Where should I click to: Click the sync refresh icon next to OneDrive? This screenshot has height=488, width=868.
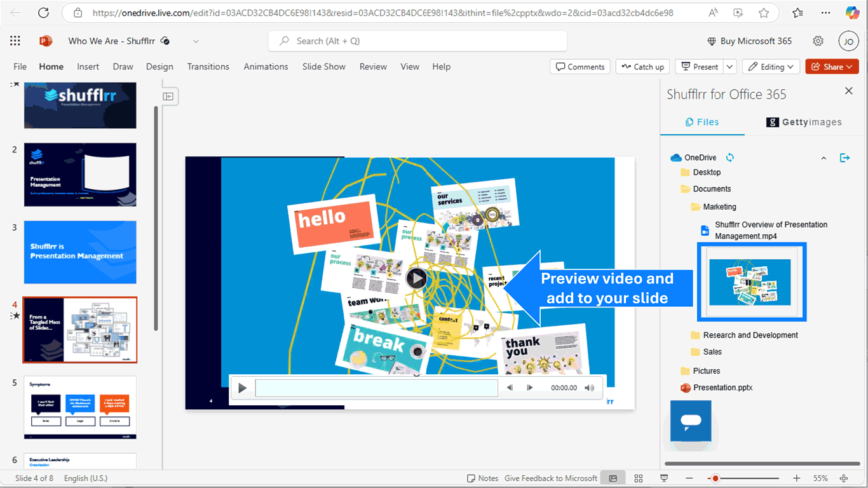point(730,158)
